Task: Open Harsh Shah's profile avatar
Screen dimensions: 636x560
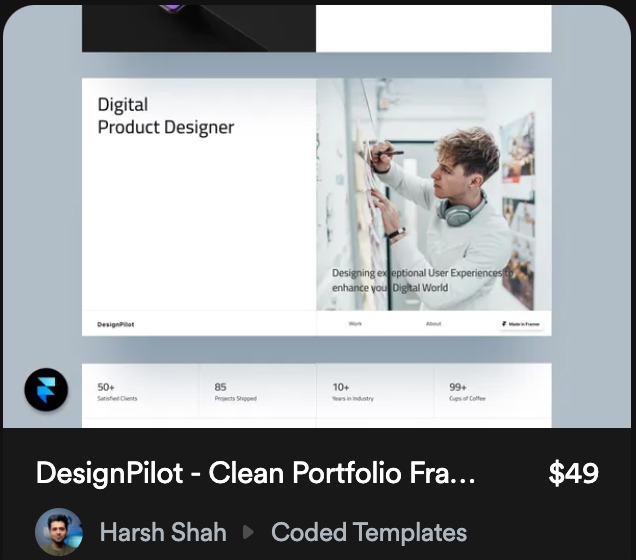Action: click(x=59, y=532)
